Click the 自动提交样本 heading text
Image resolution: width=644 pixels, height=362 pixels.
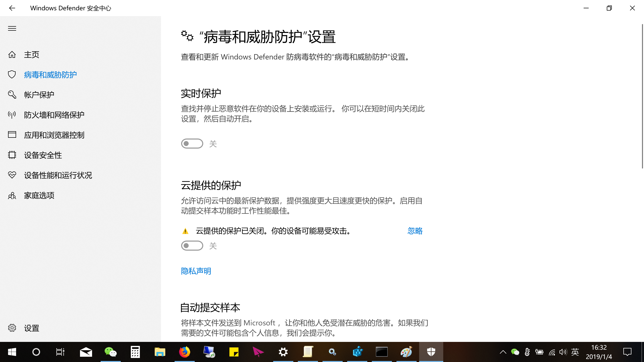(x=210, y=307)
